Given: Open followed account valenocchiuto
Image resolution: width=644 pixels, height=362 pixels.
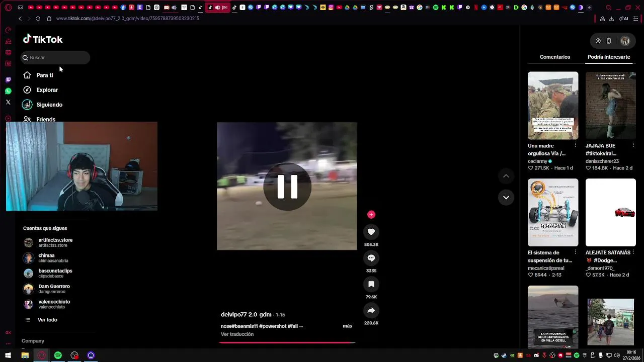Looking at the screenshot, I should pos(47,304).
